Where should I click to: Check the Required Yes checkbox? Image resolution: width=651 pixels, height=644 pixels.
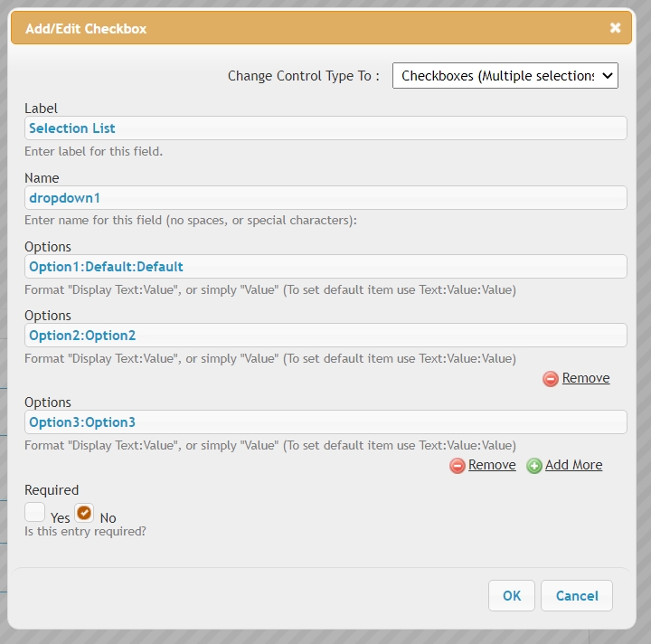35,512
